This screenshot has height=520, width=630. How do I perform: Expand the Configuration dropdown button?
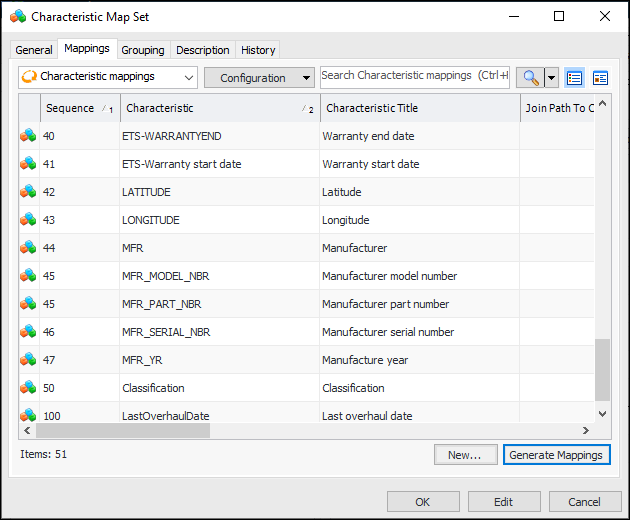click(x=259, y=77)
